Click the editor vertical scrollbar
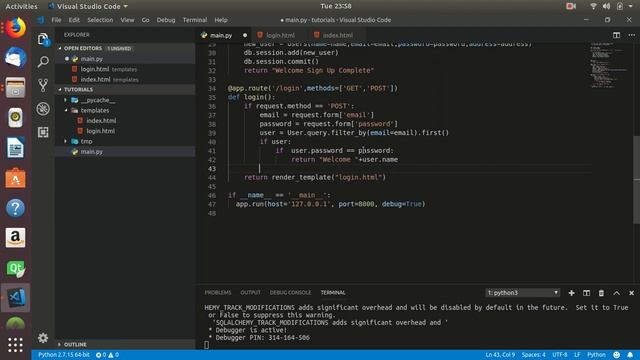Screen dimensions: 640x360 (x=636, y=180)
